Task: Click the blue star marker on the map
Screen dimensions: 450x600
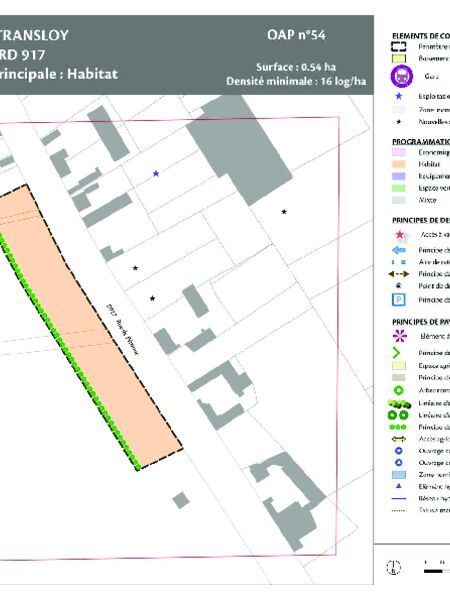Action: click(x=156, y=173)
